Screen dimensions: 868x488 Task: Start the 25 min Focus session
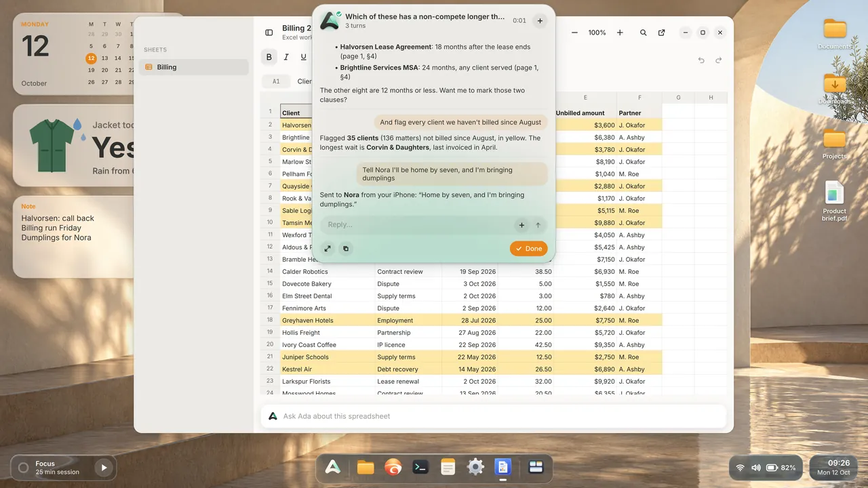[x=104, y=467]
